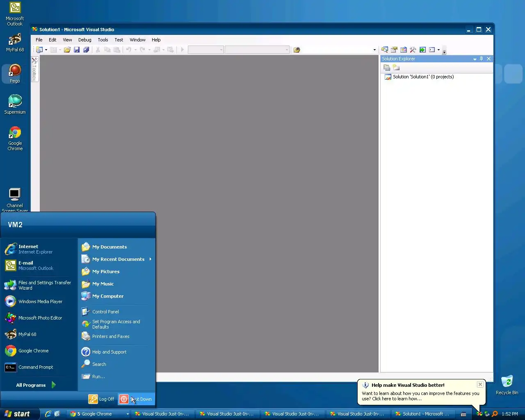Toggle auto-hide pin on Solution Explorer
The height and width of the screenshot is (420, 525).
click(482, 59)
